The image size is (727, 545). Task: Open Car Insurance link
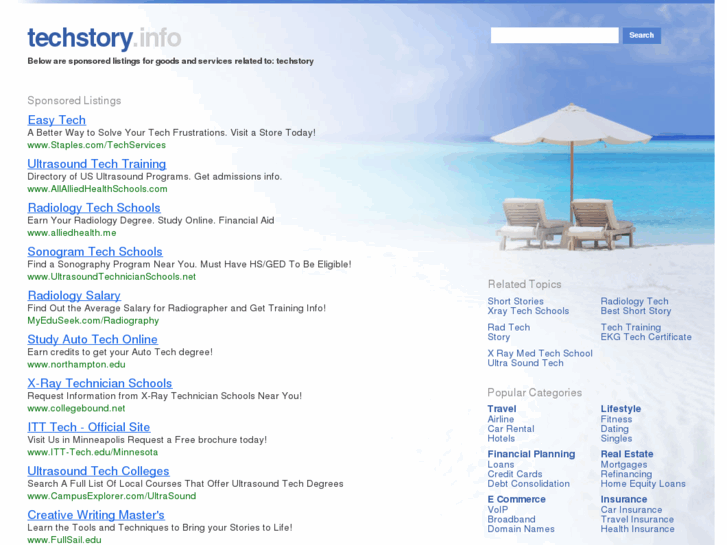631,510
